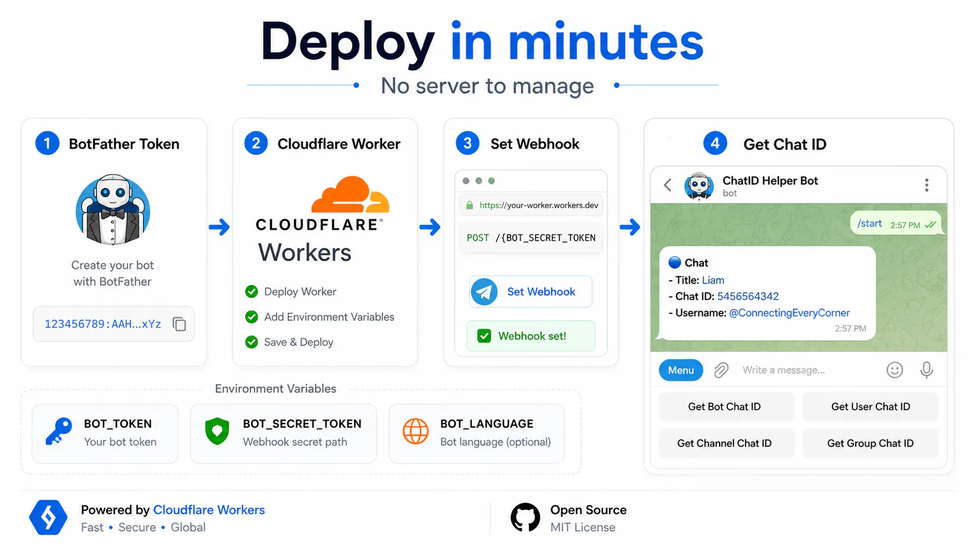Image resolution: width=980 pixels, height=552 pixels.
Task: Click the MIT License footer text
Action: click(583, 527)
